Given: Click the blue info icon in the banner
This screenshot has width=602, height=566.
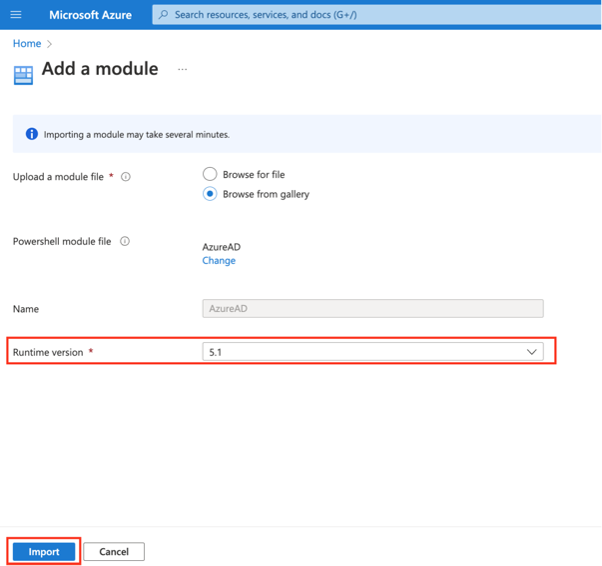Looking at the screenshot, I should pos(32,134).
